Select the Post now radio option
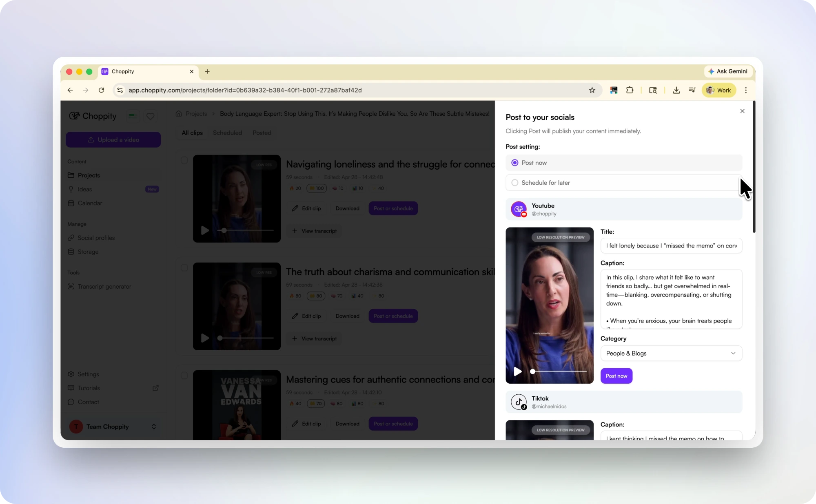The width and height of the screenshot is (816, 504). [x=624, y=163]
